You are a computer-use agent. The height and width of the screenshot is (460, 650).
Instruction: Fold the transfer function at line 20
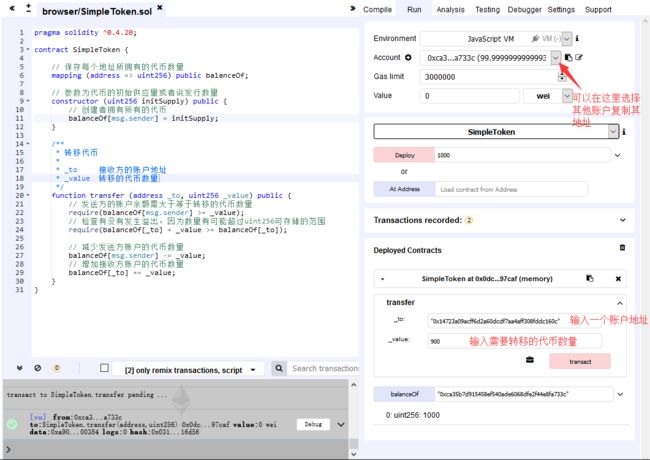[28, 195]
